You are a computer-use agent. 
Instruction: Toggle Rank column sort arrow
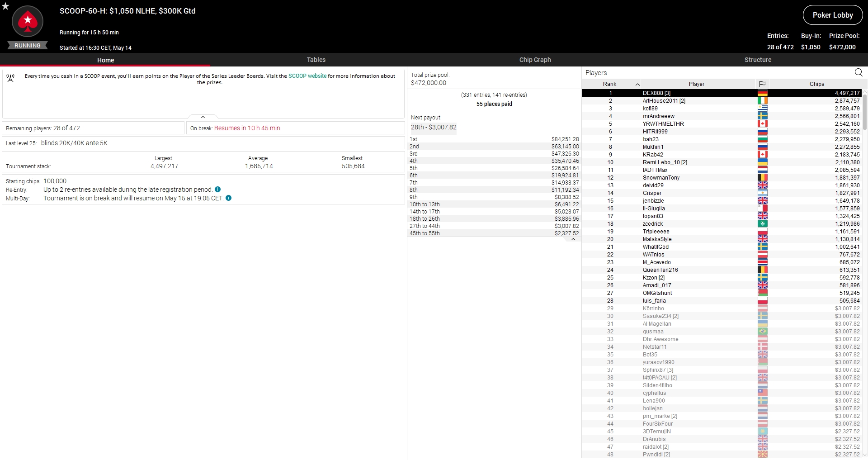(x=637, y=84)
